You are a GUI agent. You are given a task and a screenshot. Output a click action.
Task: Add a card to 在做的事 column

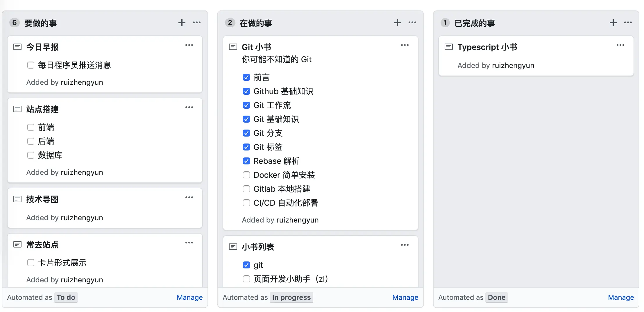(397, 23)
